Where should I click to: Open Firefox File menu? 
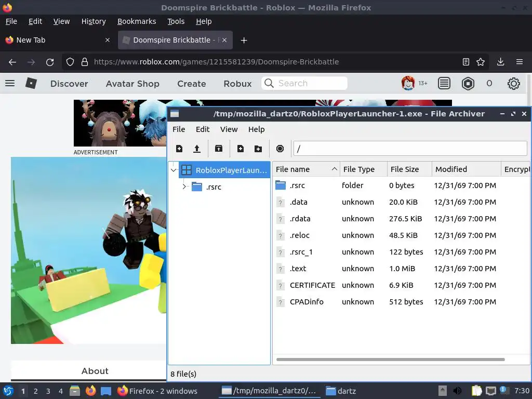click(x=11, y=21)
